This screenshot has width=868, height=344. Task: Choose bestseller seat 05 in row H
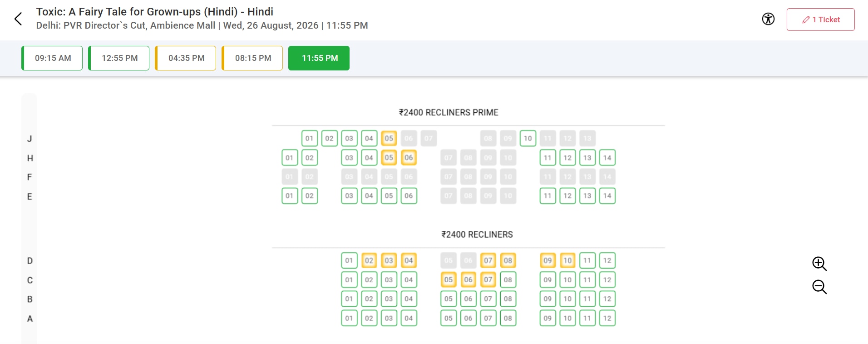(389, 158)
